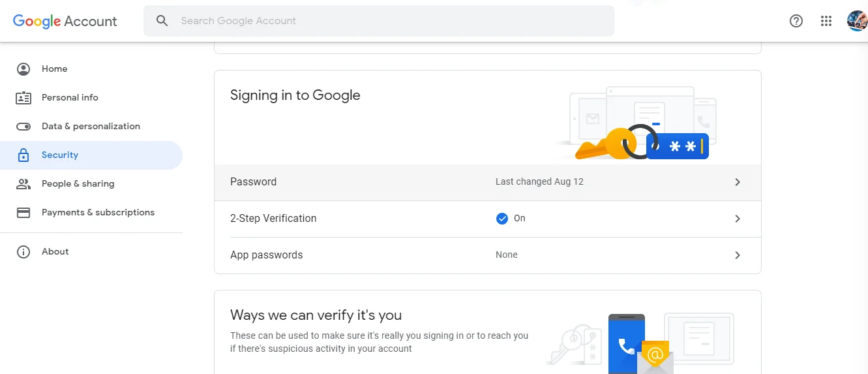Viewport: 868px width, 374px height.
Task: Open the Help question mark icon
Action: pyautogui.click(x=796, y=21)
